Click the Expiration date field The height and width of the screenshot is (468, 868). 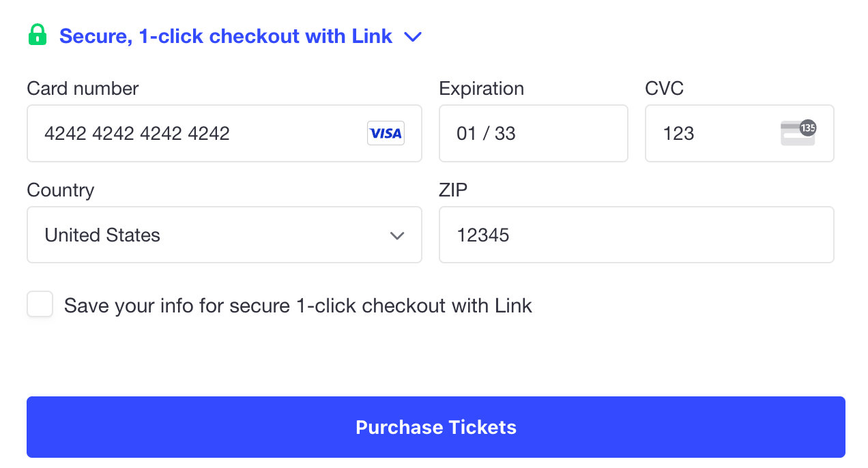tap(533, 133)
